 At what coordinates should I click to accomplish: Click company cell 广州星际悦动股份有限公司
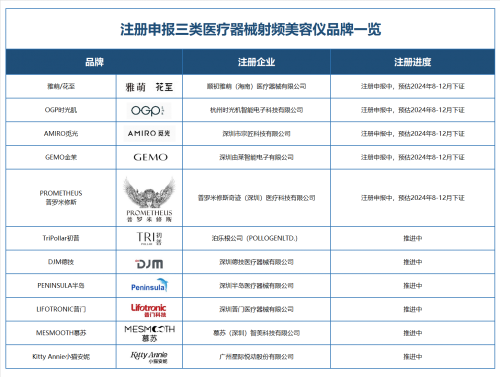[256, 357]
